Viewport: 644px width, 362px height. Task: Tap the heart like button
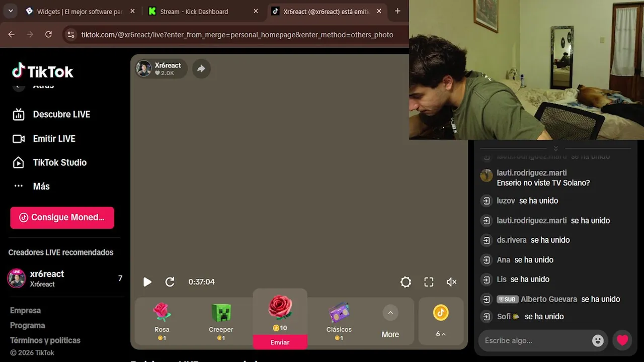pos(622,340)
